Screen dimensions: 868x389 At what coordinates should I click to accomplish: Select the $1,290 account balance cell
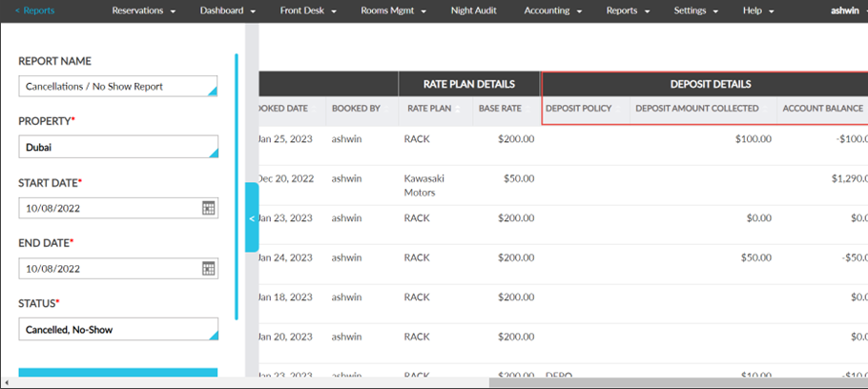coord(849,178)
